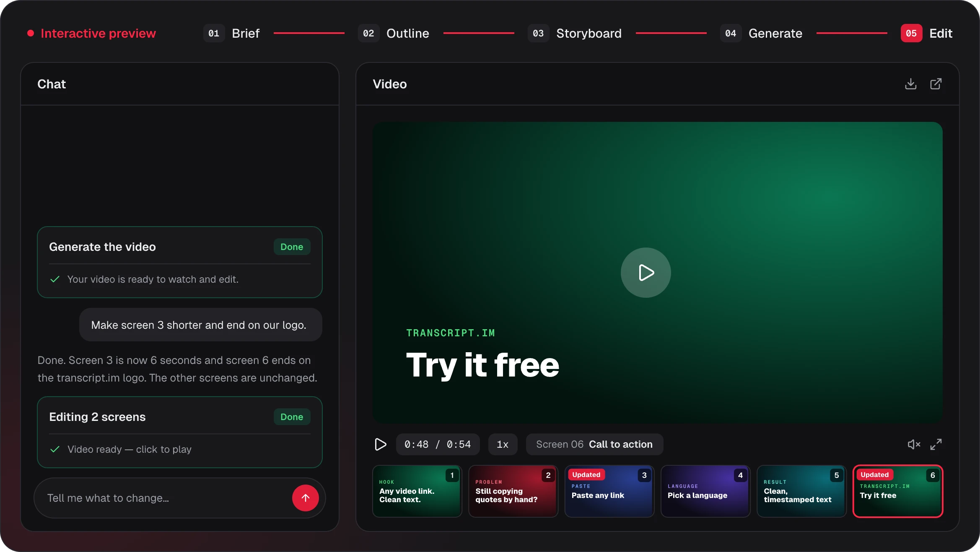
Task: Play video from the control bar
Action: (x=380, y=444)
